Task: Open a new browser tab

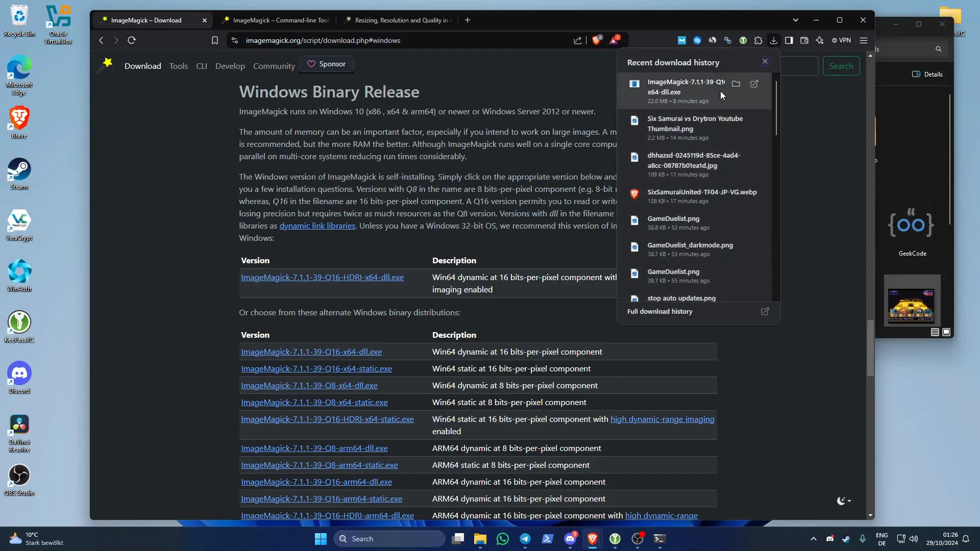Action: 468,20
